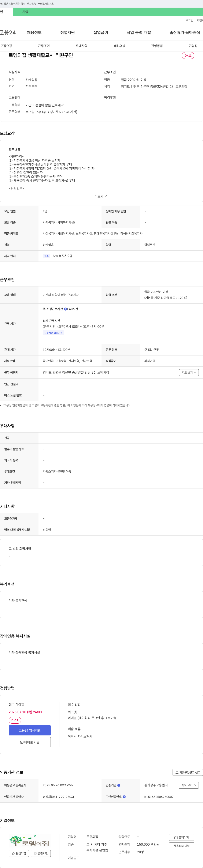Click the 이력서,자기소개서 submission documents text
The height and width of the screenshot is (868, 203).
coord(80,736)
